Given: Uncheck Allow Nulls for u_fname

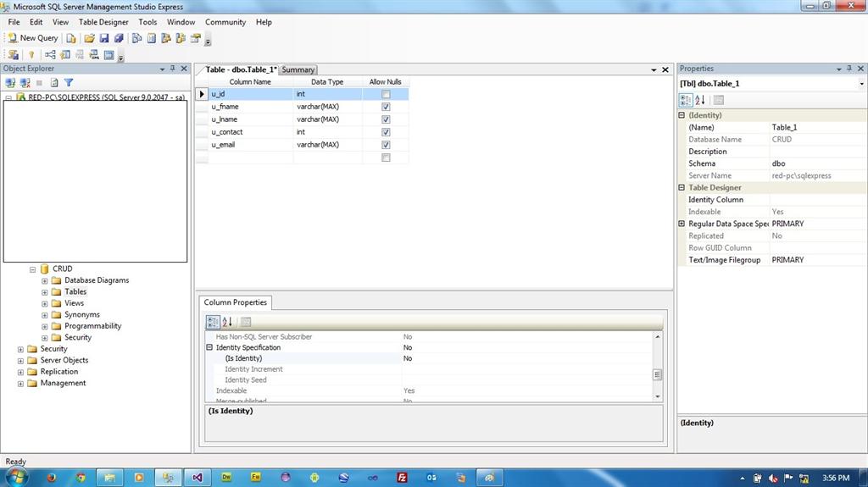Looking at the screenshot, I should click(x=386, y=107).
